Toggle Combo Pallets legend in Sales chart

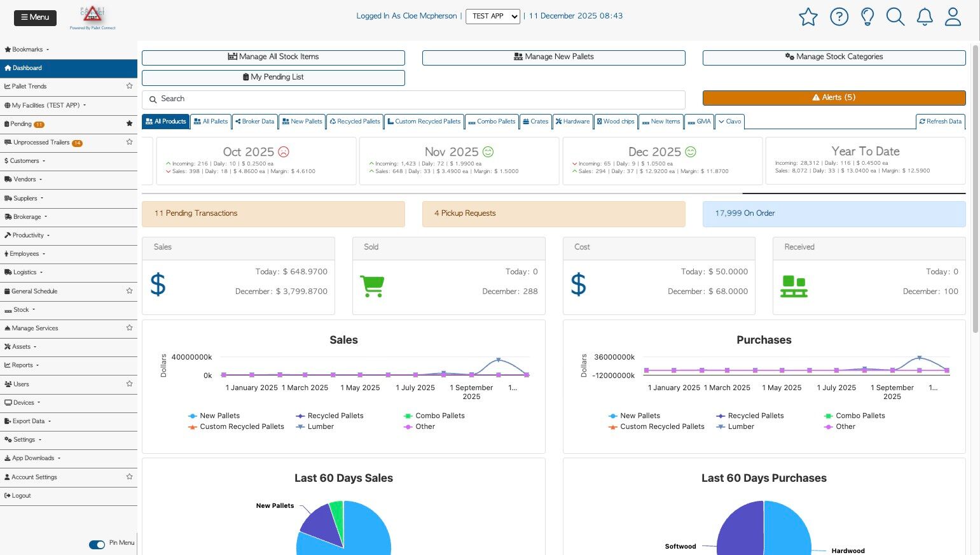pos(434,416)
